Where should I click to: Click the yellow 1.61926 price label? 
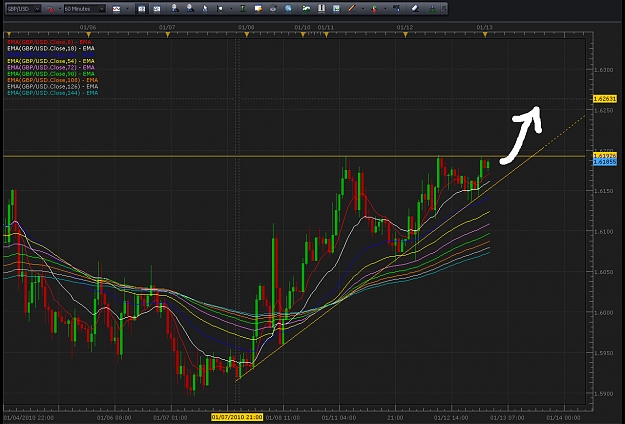tap(605, 155)
